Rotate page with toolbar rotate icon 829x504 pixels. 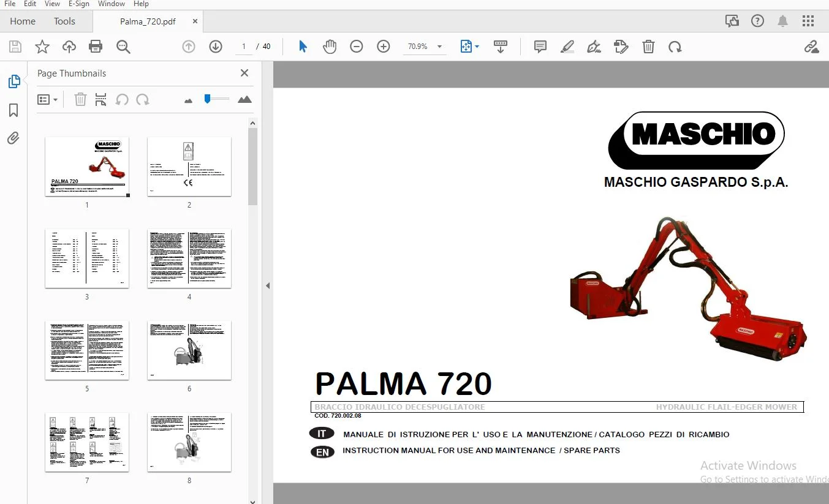pos(675,47)
